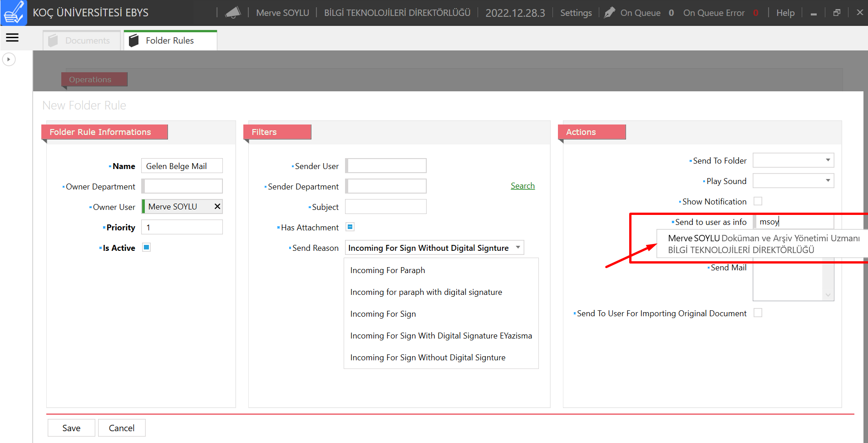Image resolution: width=868 pixels, height=443 pixels.
Task: Choose Incoming For Sign With Digital Signature EYazisma
Action: pos(441,336)
